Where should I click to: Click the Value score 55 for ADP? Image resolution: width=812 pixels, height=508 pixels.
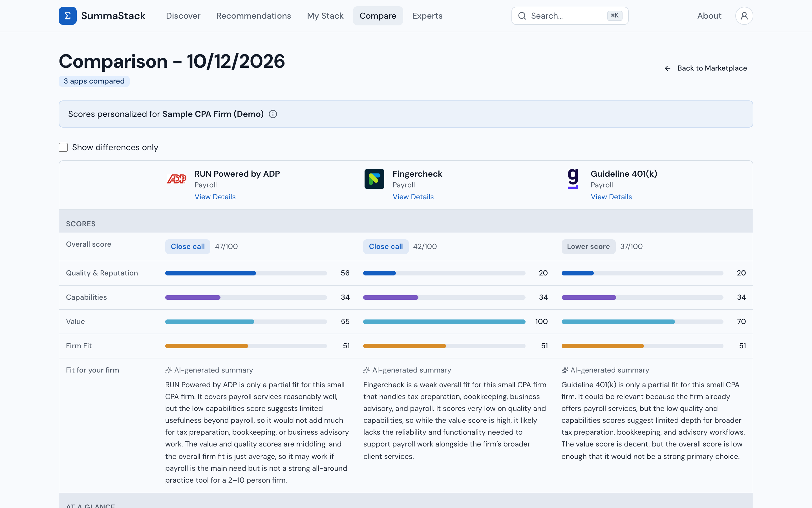point(345,321)
